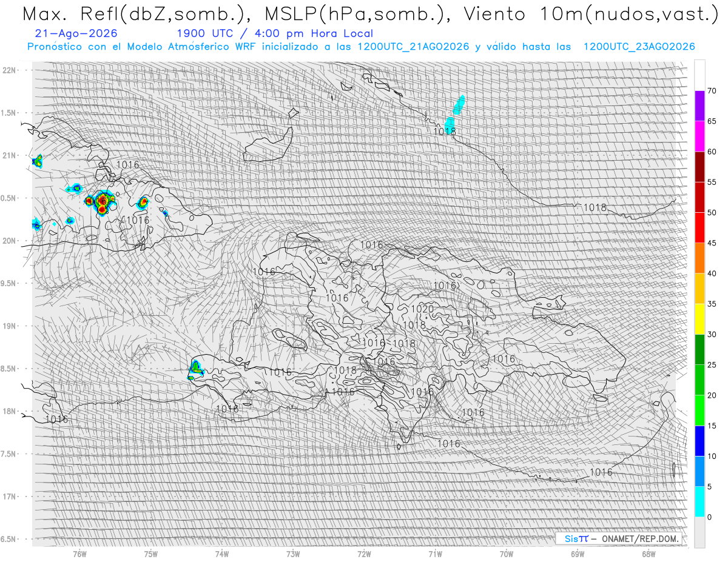
Task: Click the '21N' latitude axis label
Action: 8,155
